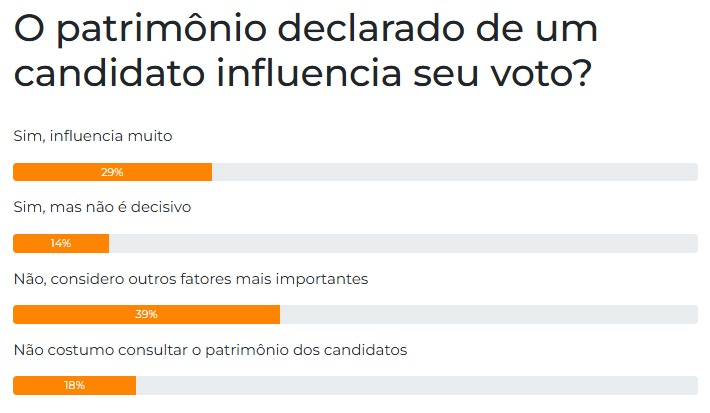Click the orange filled bar for "influencia muito"
Viewport: 710px width, 413px height.
(x=112, y=172)
